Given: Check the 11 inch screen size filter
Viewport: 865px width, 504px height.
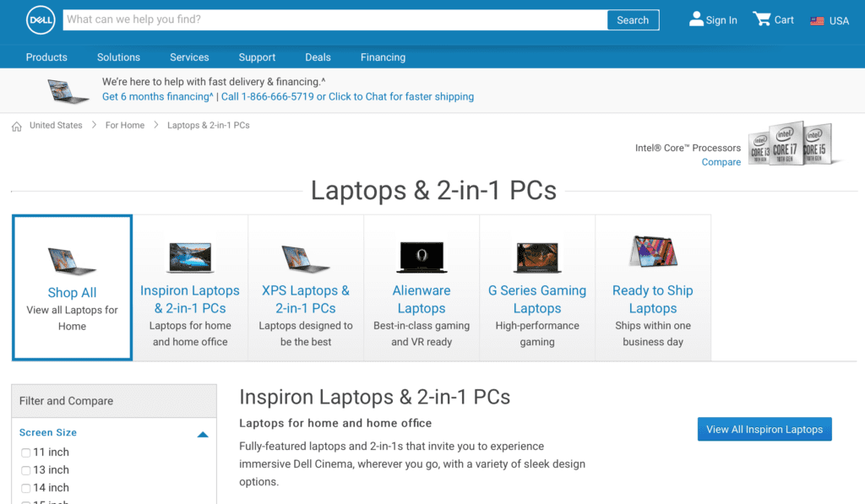Looking at the screenshot, I should [x=26, y=453].
